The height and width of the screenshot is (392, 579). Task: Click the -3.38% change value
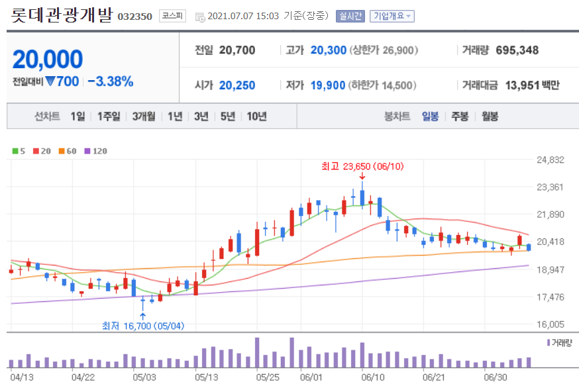(111, 81)
